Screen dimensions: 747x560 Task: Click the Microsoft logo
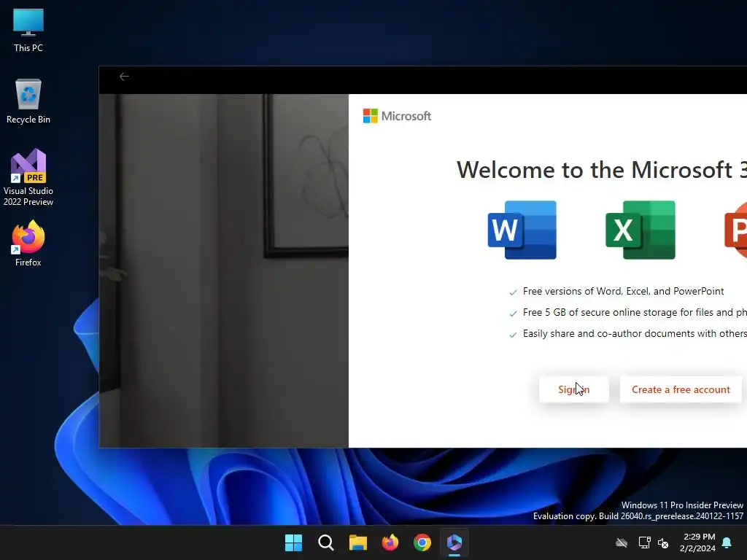click(397, 116)
